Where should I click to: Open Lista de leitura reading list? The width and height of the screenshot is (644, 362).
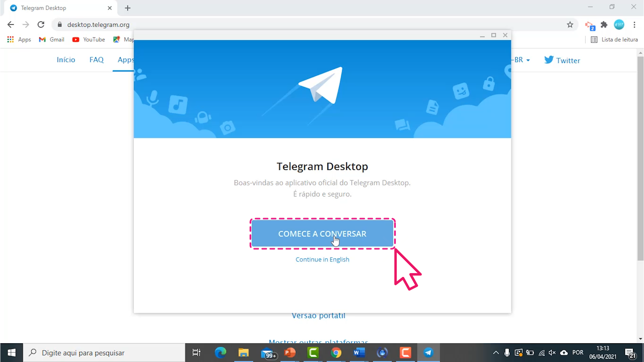click(614, 40)
